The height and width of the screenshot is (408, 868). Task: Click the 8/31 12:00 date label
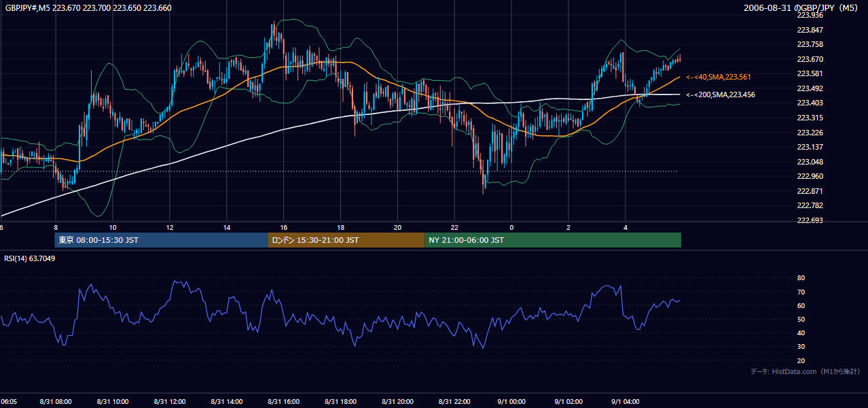click(x=170, y=402)
